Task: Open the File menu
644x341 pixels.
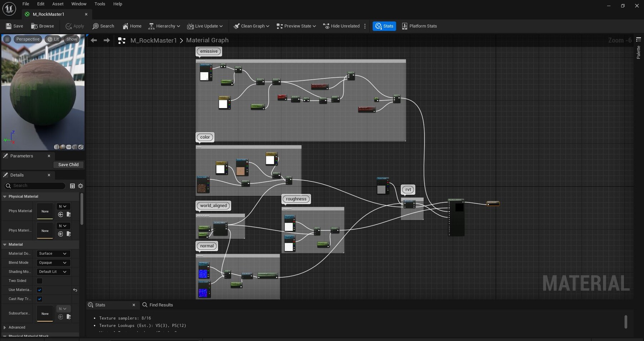Action: [x=26, y=4]
